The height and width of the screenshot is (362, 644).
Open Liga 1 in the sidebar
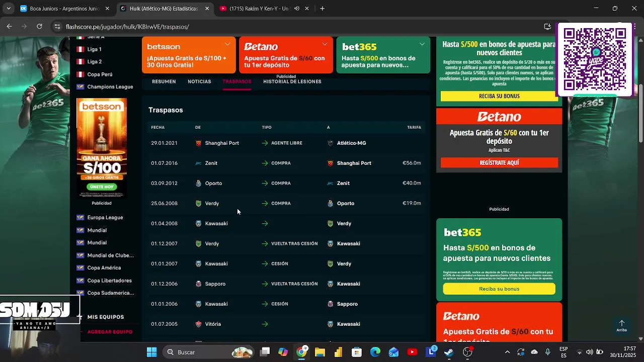(94, 49)
